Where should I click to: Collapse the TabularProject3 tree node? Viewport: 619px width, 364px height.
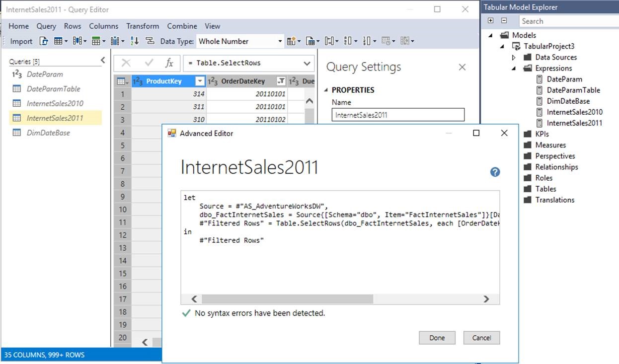click(x=502, y=47)
